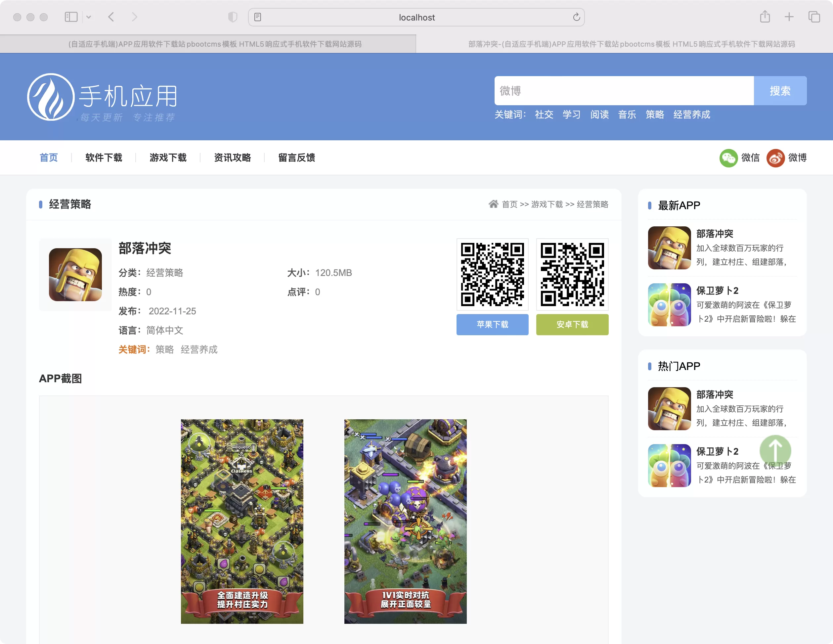The height and width of the screenshot is (644, 833).
Task: Open the 软件下载 navigation item
Action: (x=104, y=158)
